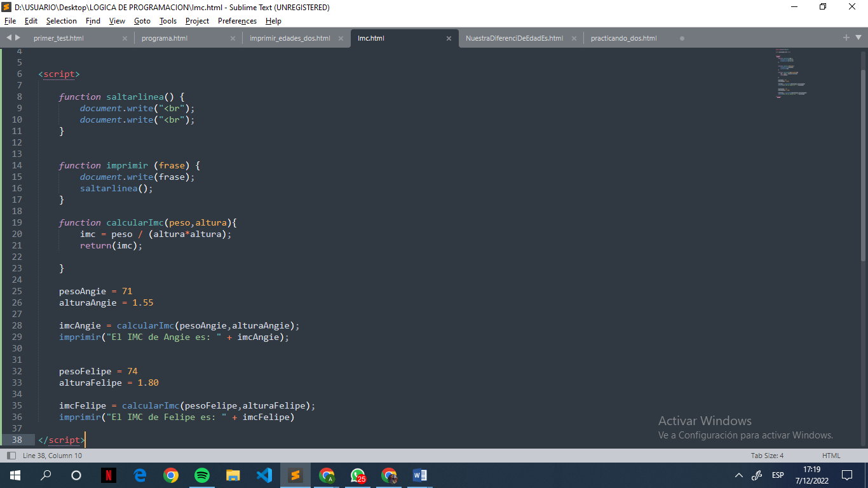Click the minimap code preview
The height and width of the screenshot is (488, 868).
click(x=791, y=73)
